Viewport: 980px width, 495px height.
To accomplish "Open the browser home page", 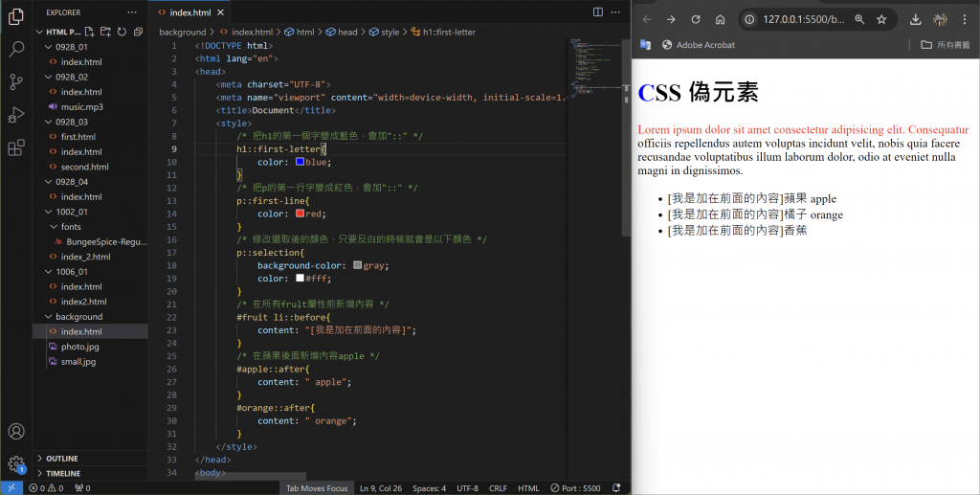I will [x=720, y=19].
